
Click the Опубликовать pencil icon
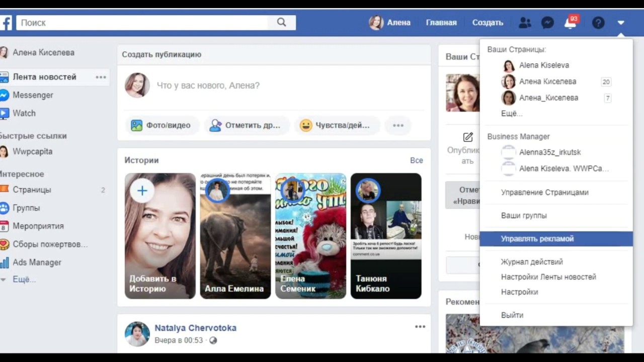point(468,137)
